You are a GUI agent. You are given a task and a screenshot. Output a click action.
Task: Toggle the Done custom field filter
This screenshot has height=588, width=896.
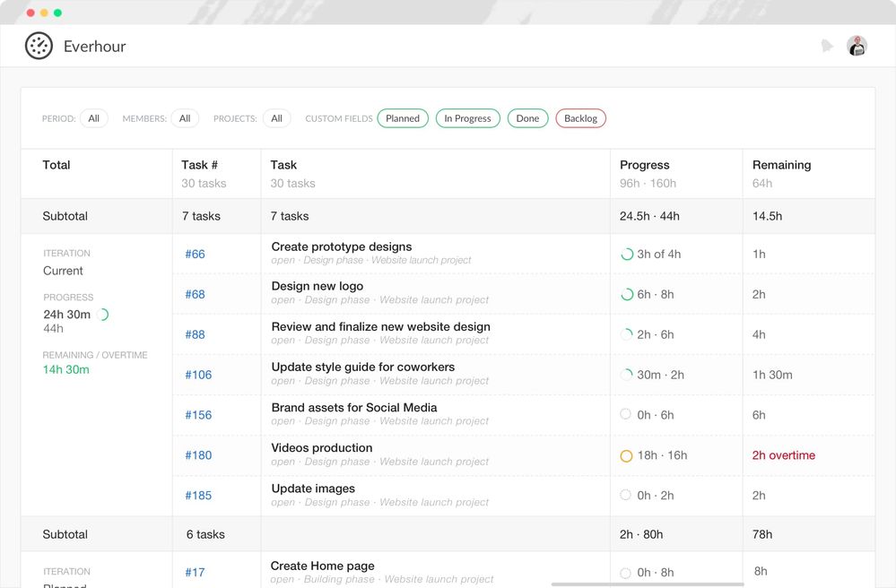(x=527, y=118)
